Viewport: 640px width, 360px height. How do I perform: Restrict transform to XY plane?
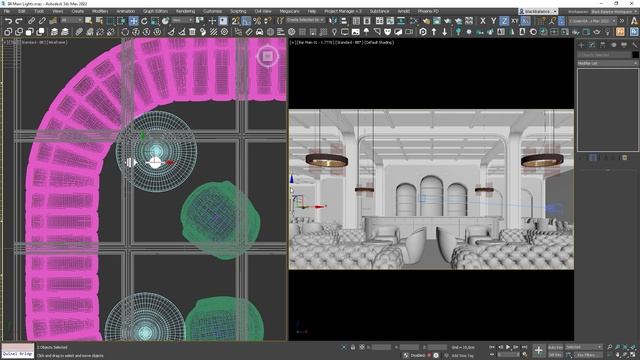click(515, 21)
